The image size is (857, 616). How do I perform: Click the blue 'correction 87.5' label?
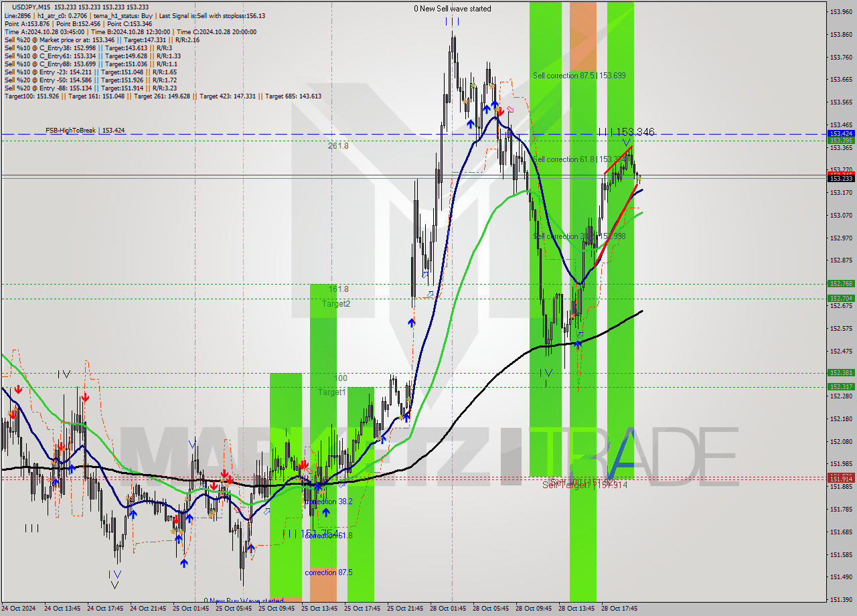click(x=328, y=572)
